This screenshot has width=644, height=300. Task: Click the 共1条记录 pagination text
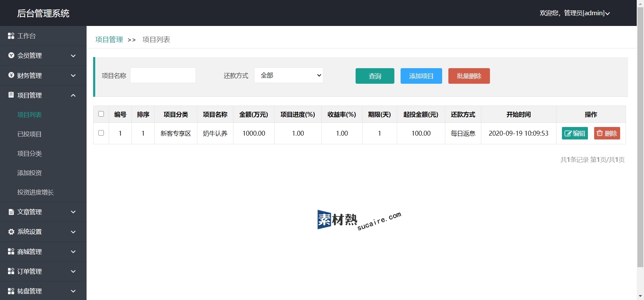pos(574,160)
